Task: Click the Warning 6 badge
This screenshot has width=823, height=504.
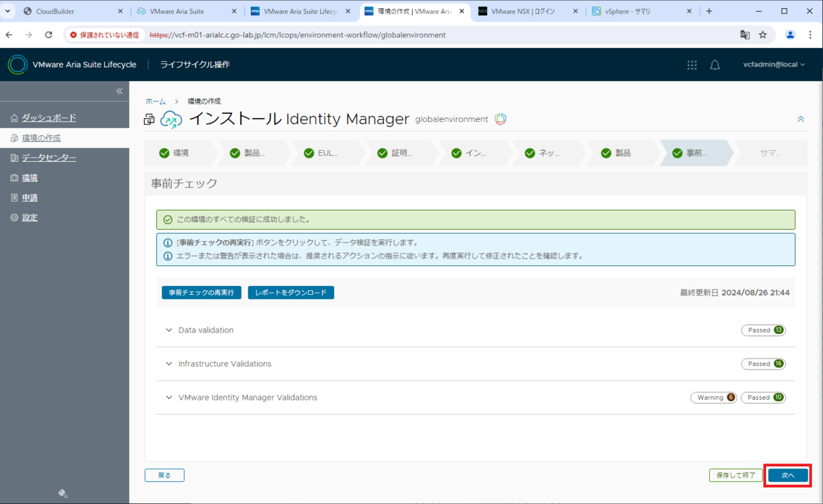Action: click(x=713, y=398)
